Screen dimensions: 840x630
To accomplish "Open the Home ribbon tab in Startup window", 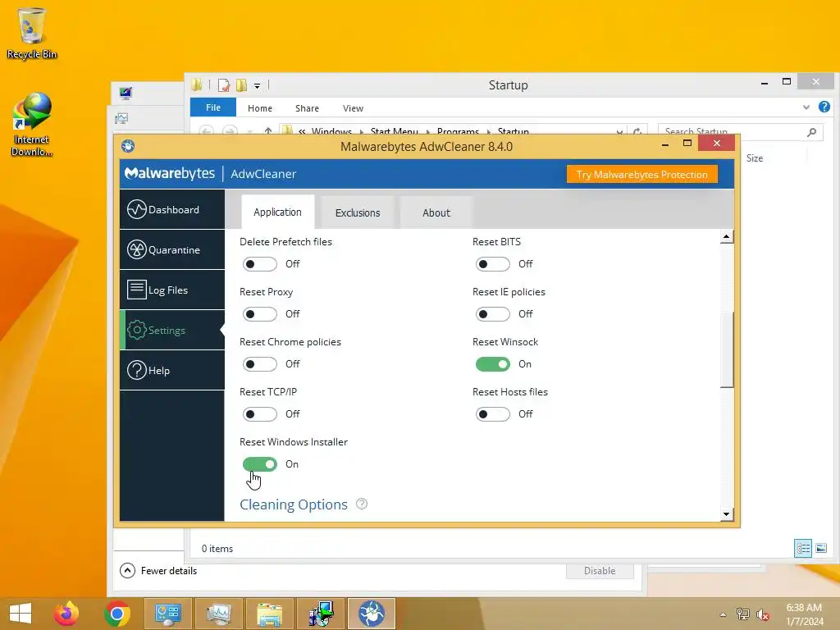I will (x=260, y=108).
